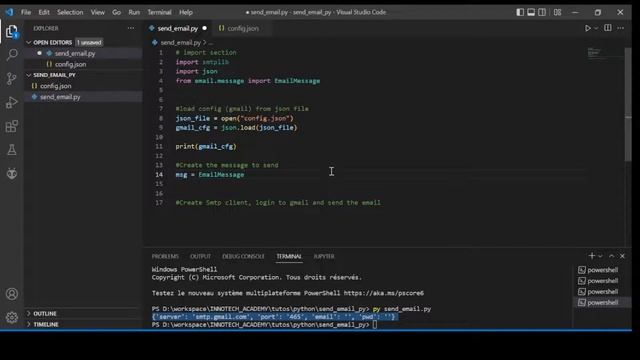Open the Selection menu
Image resolution: width=640 pixels, height=360 pixels.
(70, 12)
